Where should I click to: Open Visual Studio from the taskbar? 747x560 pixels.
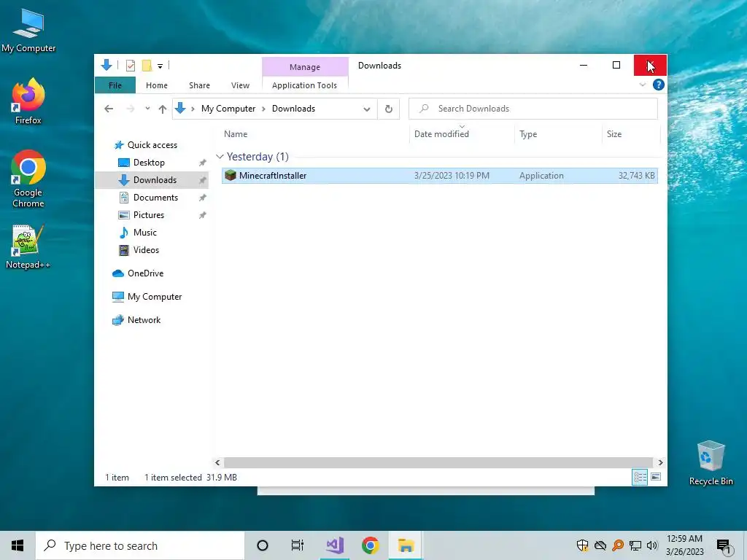coord(334,545)
